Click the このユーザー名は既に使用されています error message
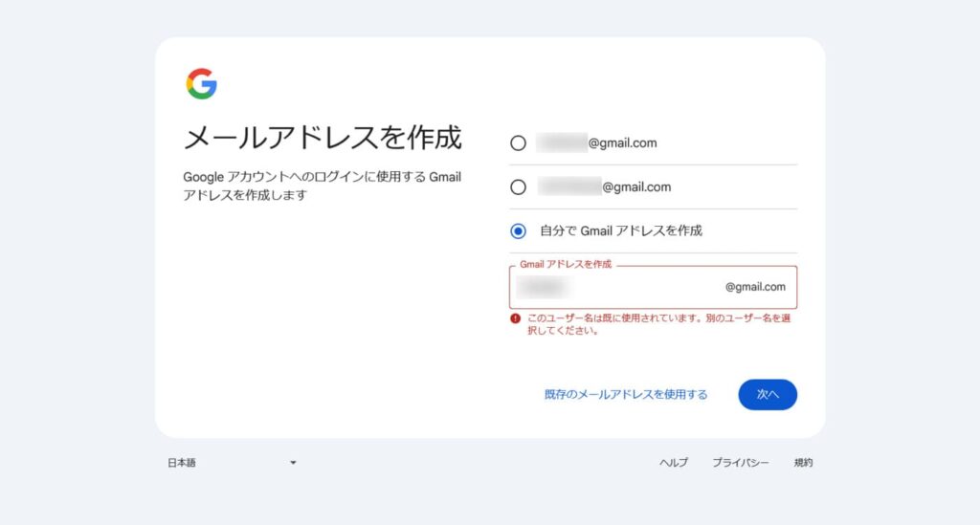980x525 pixels. click(x=658, y=324)
